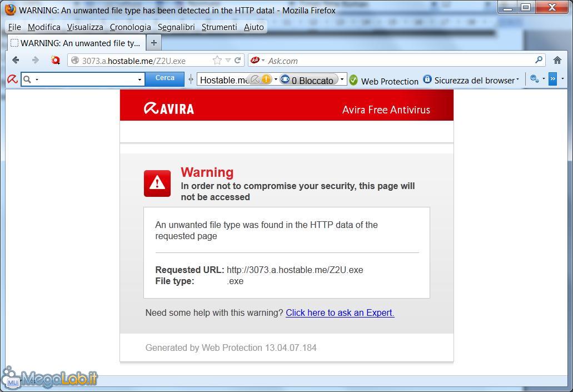The width and height of the screenshot is (573, 392).
Task: Click the Requested URL http://3073.a.hostable.me/Z2U.exe text
Action: 295,270
